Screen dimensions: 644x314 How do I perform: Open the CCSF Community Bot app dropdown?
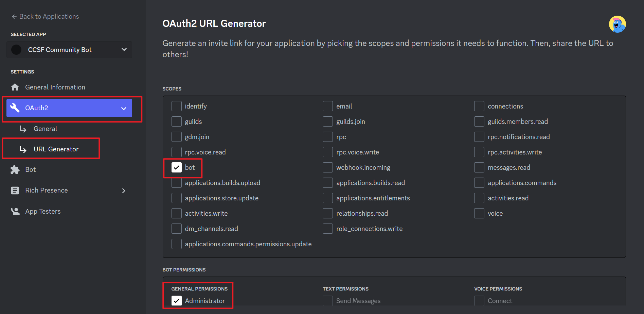[x=69, y=50]
